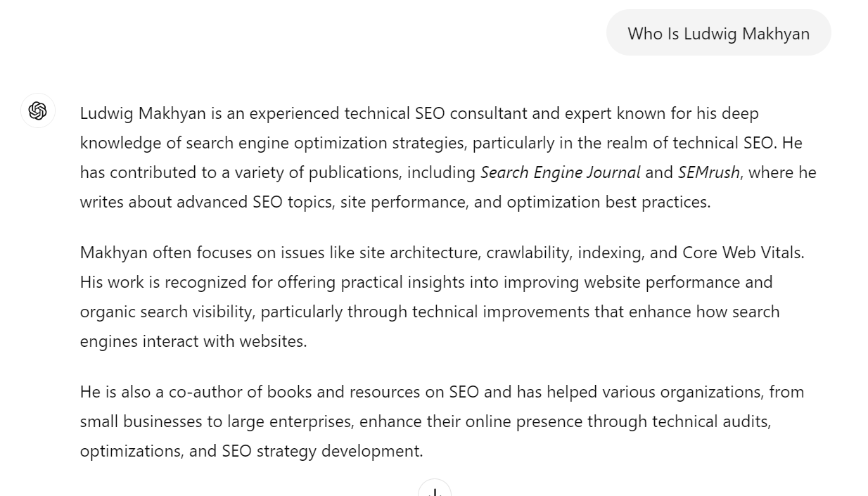The image size is (868, 496).
Task: Select the "Who Is Ludwig Makhyan" message bubble
Action: pyautogui.click(x=718, y=33)
